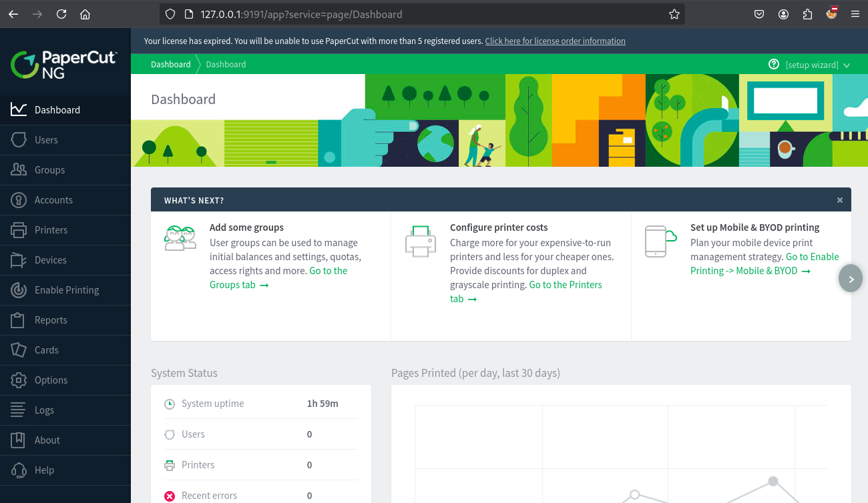
Task: Click the Options gear icon in sidebar
Action: pyautogui.click(x=19, y=380)
